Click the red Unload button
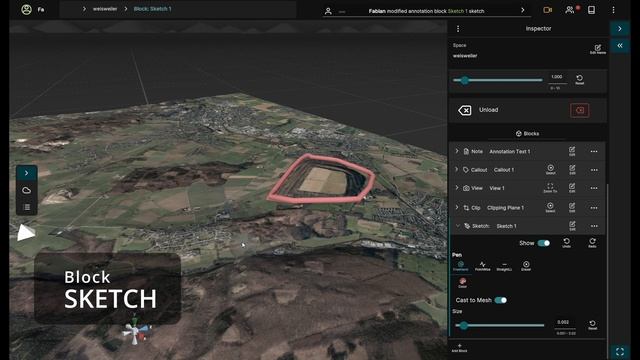Viewport: 640px width, 360px height. (579, 110)
